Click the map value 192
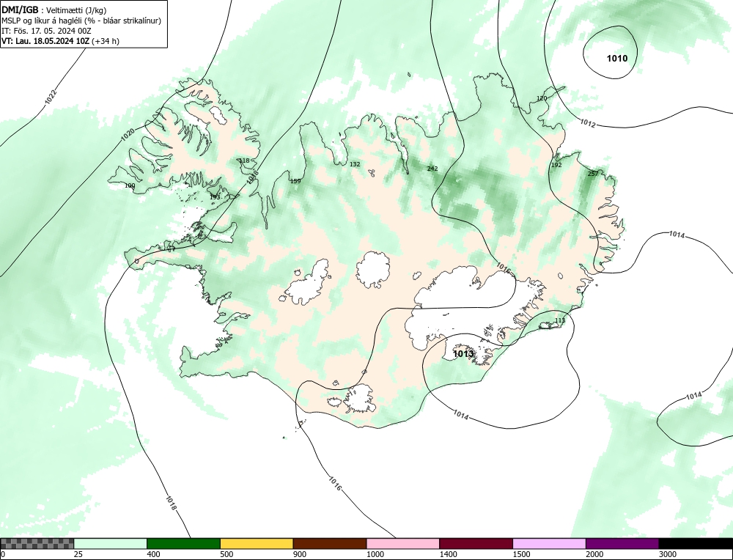This screenshot has width=733, height=560. pyautogui.click(x=556, y=165)
